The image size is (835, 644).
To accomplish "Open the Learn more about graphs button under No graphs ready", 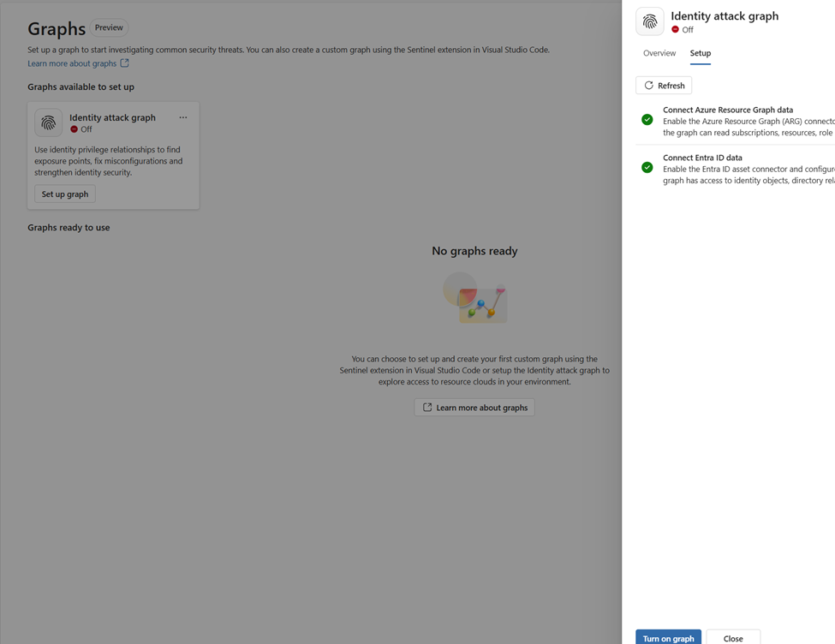I will (x=474, y=408).
